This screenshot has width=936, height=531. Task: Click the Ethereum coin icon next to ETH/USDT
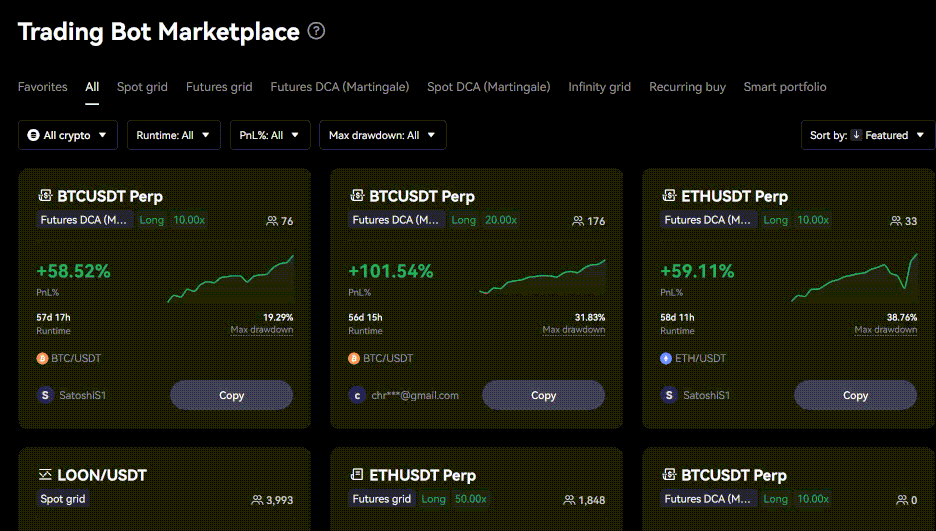tap(666, 359)
